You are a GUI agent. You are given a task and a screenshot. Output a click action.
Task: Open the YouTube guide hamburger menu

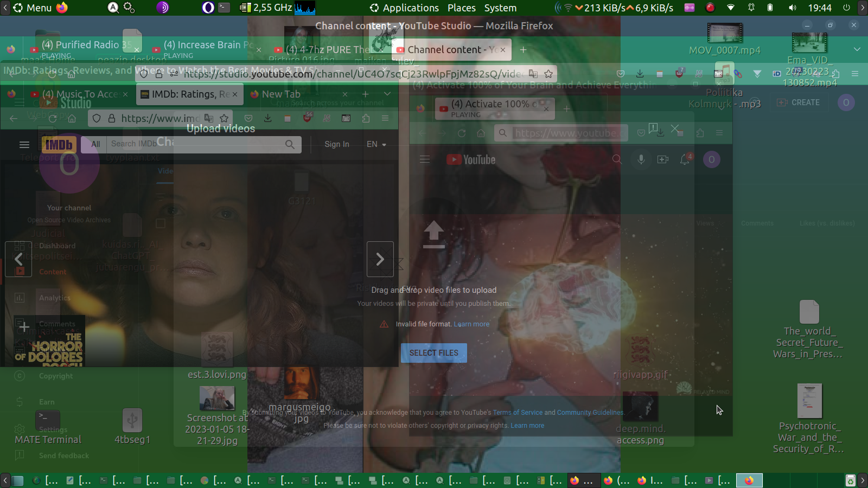pos(425,159)
